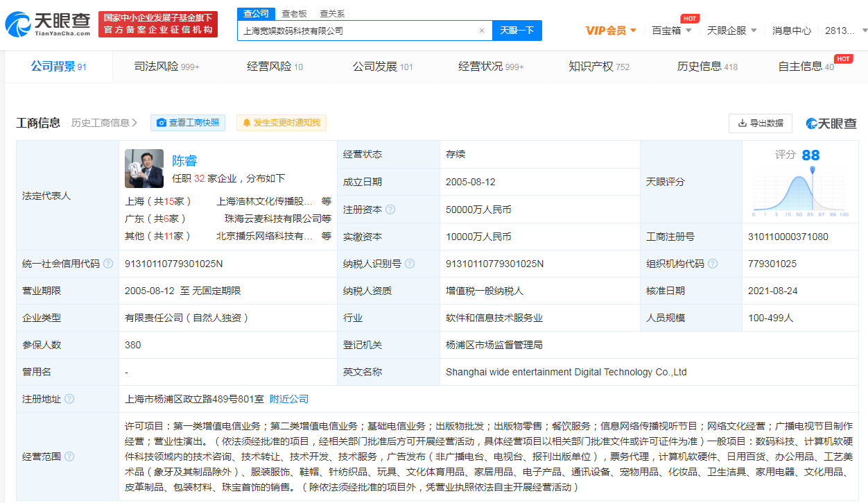Image resolution: width=868 pixels, height=503 pixels.
Task: Click 发生变更时通知我 notification button
Action: pos(281,123)
